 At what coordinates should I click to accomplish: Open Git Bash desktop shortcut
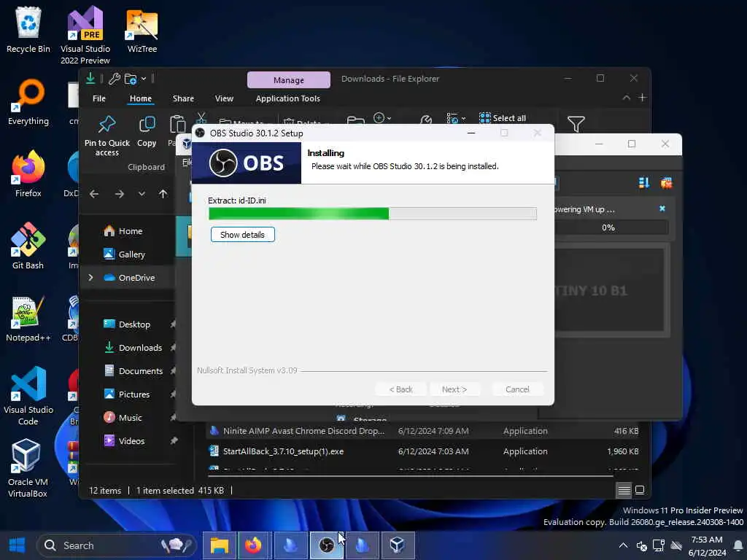pyautogui.click(x=28, y=246)
